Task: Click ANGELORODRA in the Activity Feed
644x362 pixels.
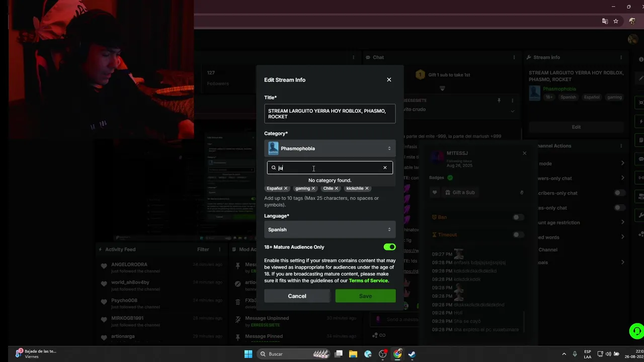Action: (x=129, y=264)
